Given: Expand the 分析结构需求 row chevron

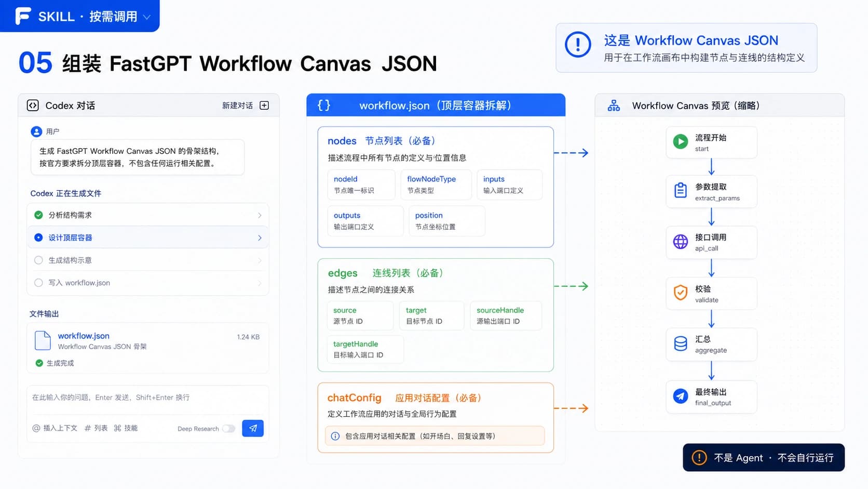Looking at the screenshot, I should pyautogui.click(x=260, y=215).
